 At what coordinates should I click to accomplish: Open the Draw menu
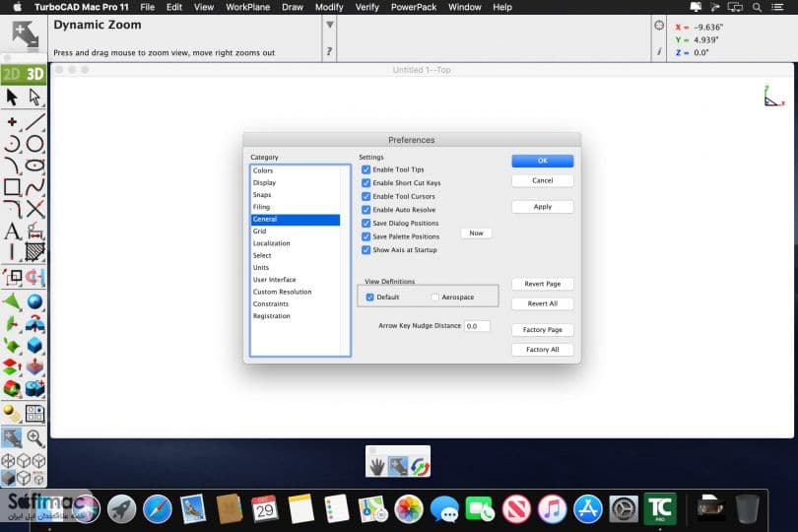click(x=293, y=7)
